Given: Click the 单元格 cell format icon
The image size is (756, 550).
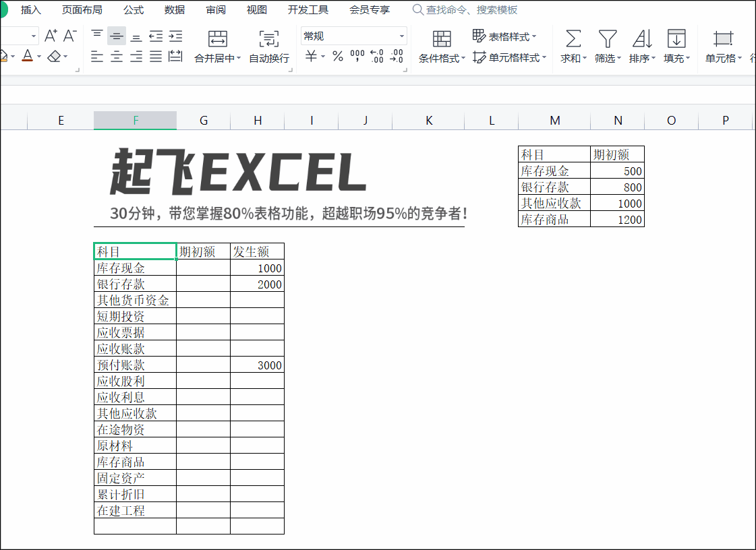Looking at the screenshot, I should [723, 38].
